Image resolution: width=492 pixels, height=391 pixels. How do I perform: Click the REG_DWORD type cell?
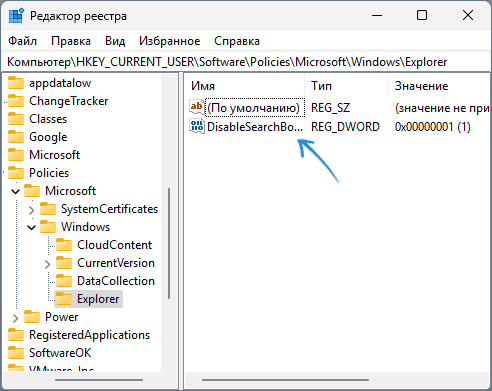[345, 127]
